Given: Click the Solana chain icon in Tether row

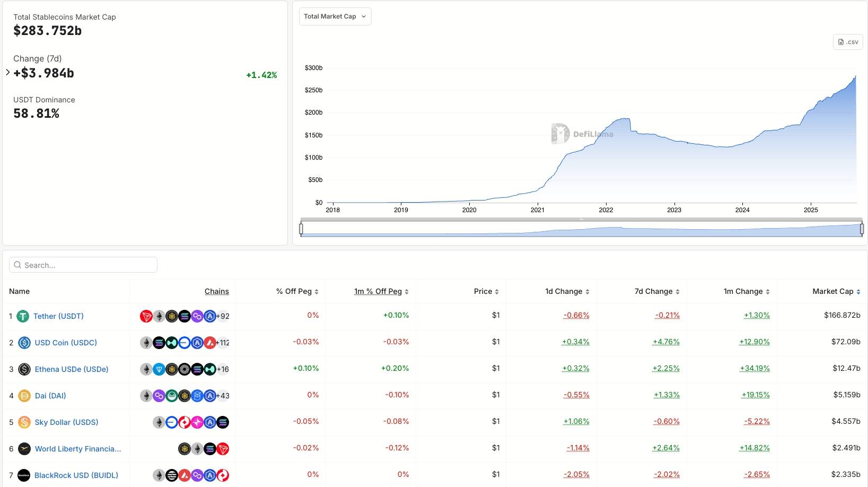Looking at the screenshot, I should [185, 316].
